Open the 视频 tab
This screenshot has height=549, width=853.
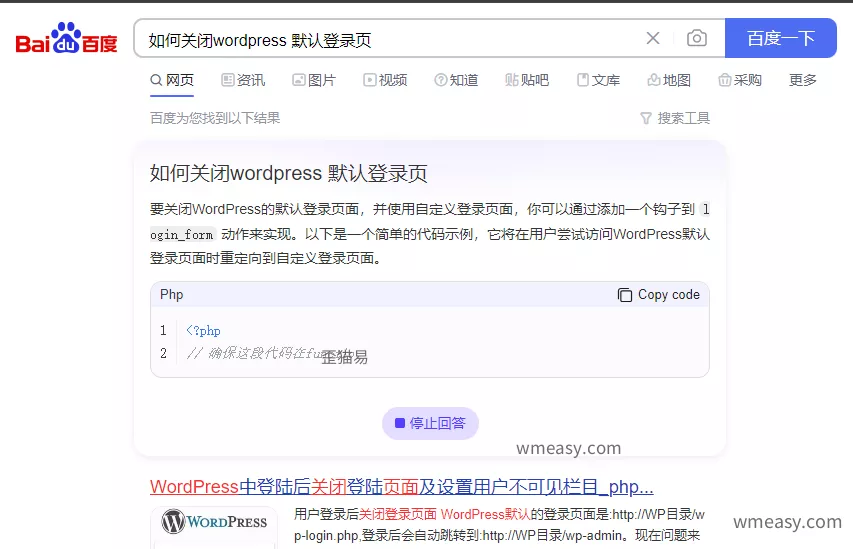tap(385, 81)
